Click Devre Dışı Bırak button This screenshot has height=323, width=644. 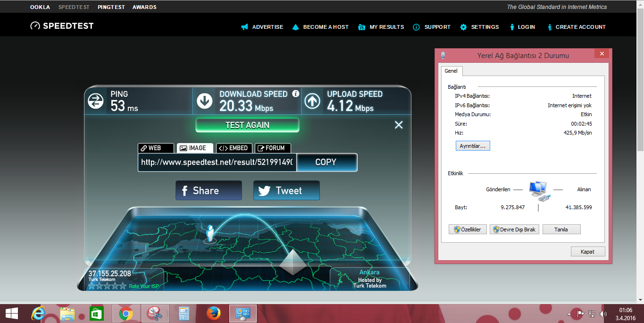coord(514,229)
